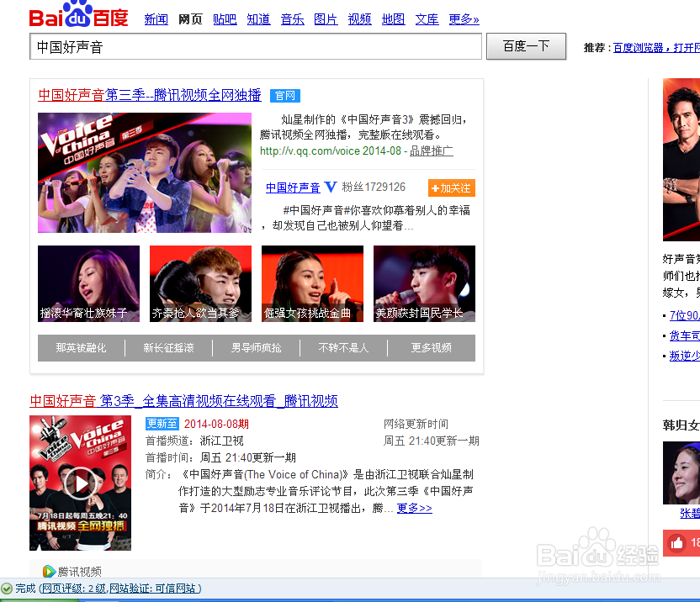Open the sidebar 叛逆 news link
The height and width of the screenshot is (602, 700).
[x=684, y=356]
